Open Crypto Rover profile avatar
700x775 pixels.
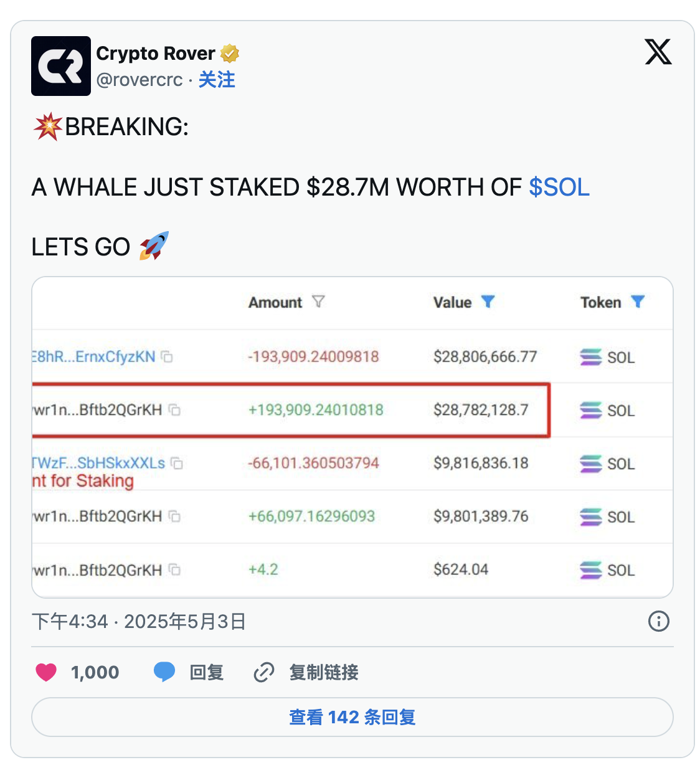[61, 66]
